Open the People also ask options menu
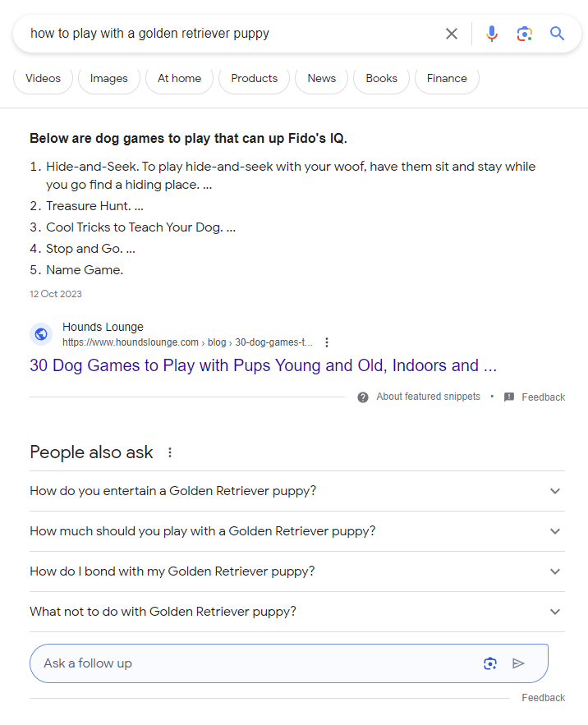This screenshot has width=588, height=725. 169,452
